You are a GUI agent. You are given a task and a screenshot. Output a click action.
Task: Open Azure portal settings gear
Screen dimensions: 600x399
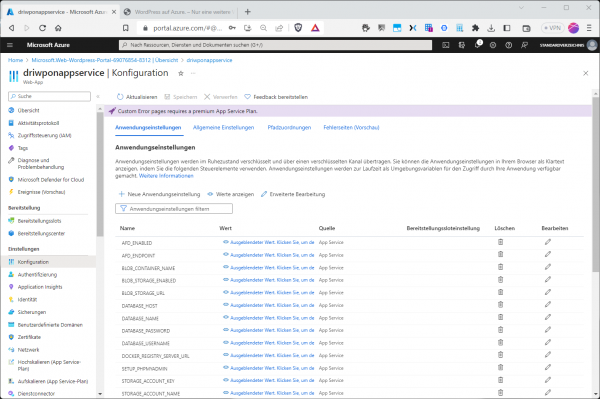click(x=493, y=45)
